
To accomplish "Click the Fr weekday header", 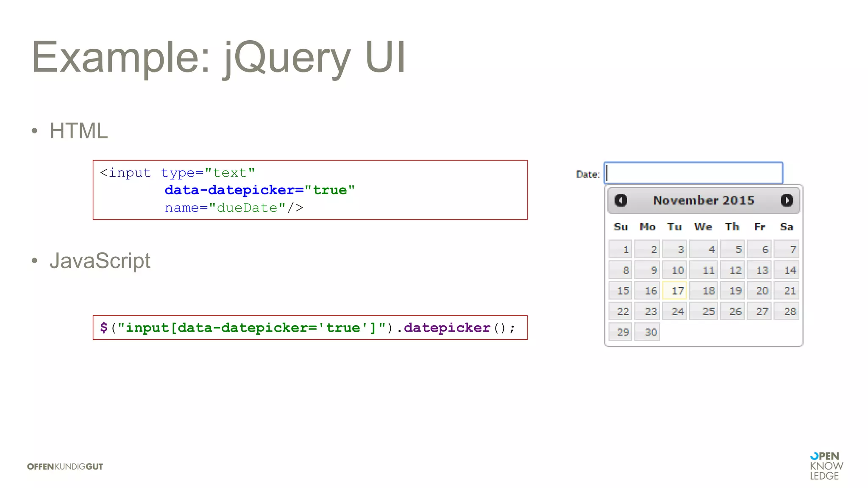I will pos(759,227).
